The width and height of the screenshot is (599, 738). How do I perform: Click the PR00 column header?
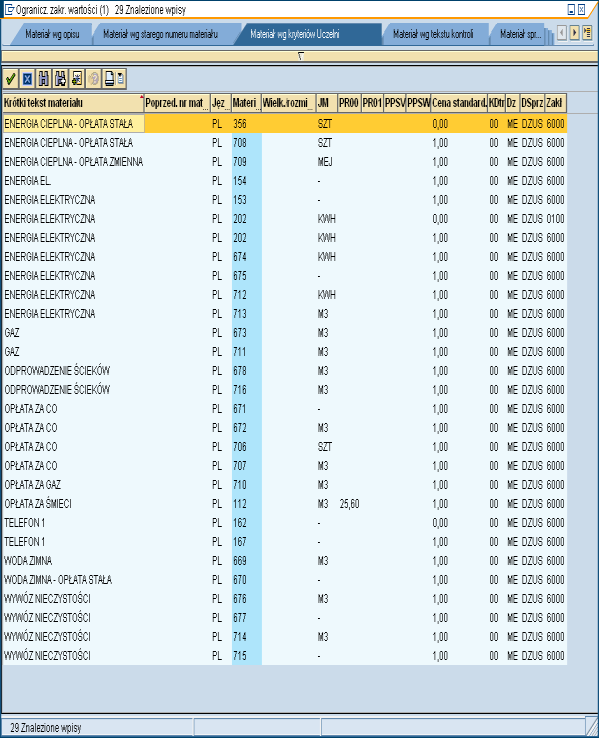coord(349,103)
